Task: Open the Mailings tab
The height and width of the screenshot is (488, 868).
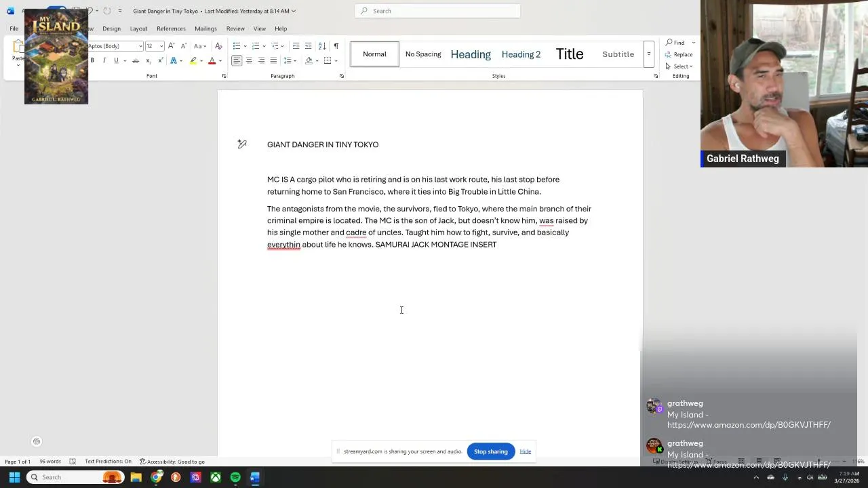Action: (205, 28)
